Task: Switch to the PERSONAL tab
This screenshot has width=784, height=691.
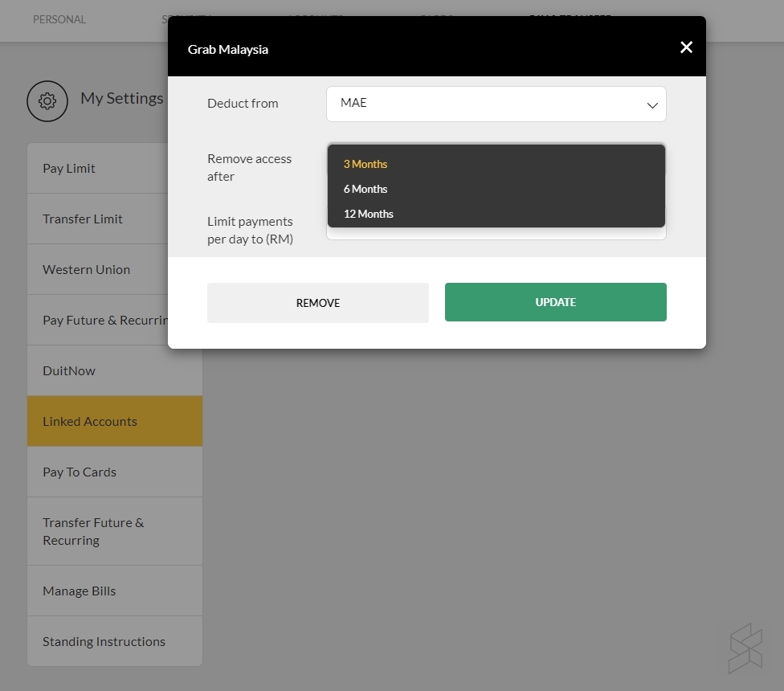Action: click(x=59, y=19)
